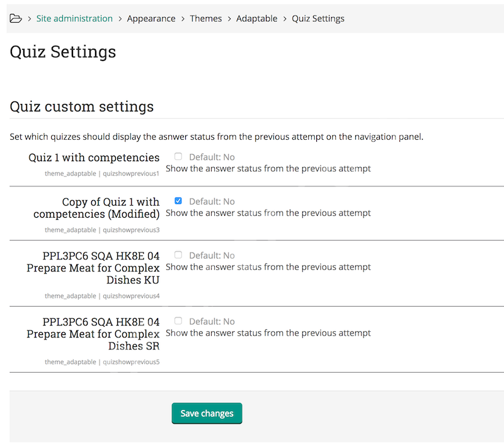
Task: Enable checkbox for Prepare Meat Dishes SR quiz
Action: coord(178,321)
